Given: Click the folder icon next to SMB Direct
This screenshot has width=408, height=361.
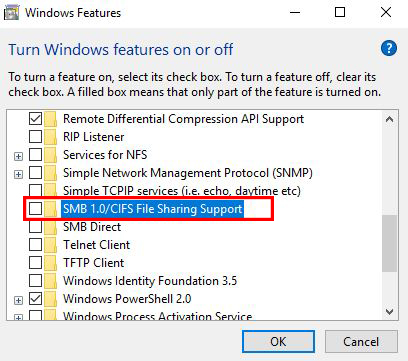Looking at the screenshot, I should [50, 227].
